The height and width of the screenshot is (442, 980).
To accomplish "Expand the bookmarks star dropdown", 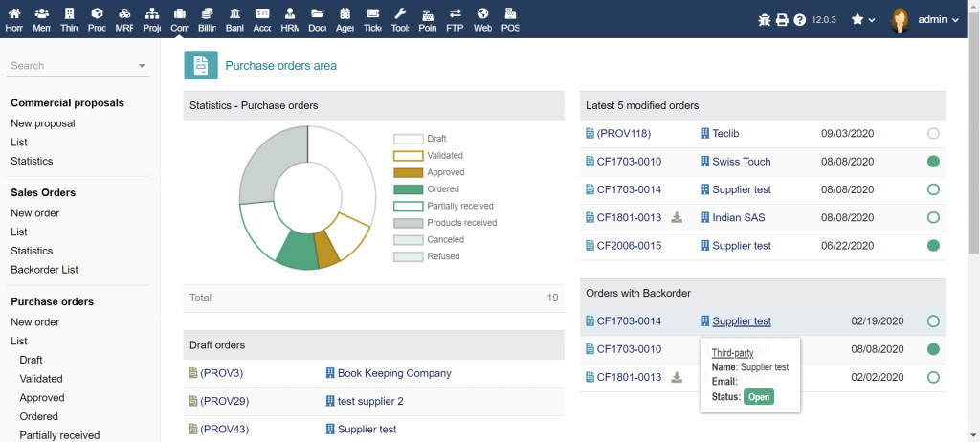I will [x=863, y=20].
